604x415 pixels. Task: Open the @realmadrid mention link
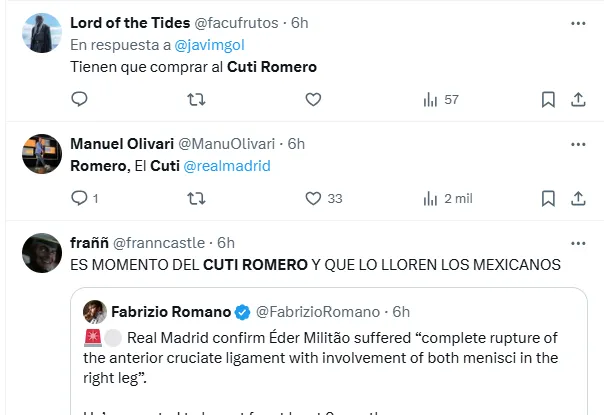coord(227,165)
